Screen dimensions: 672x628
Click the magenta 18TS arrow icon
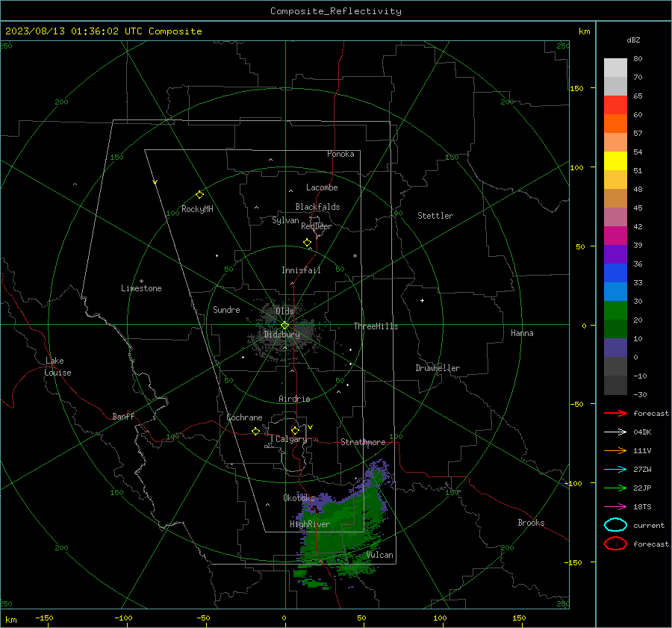click(x=615, y=507)
